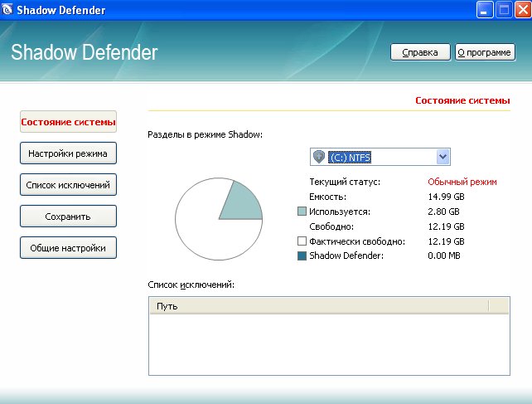Click the empty exclusion list area
The image size is (532, 404).
[329, 344]
